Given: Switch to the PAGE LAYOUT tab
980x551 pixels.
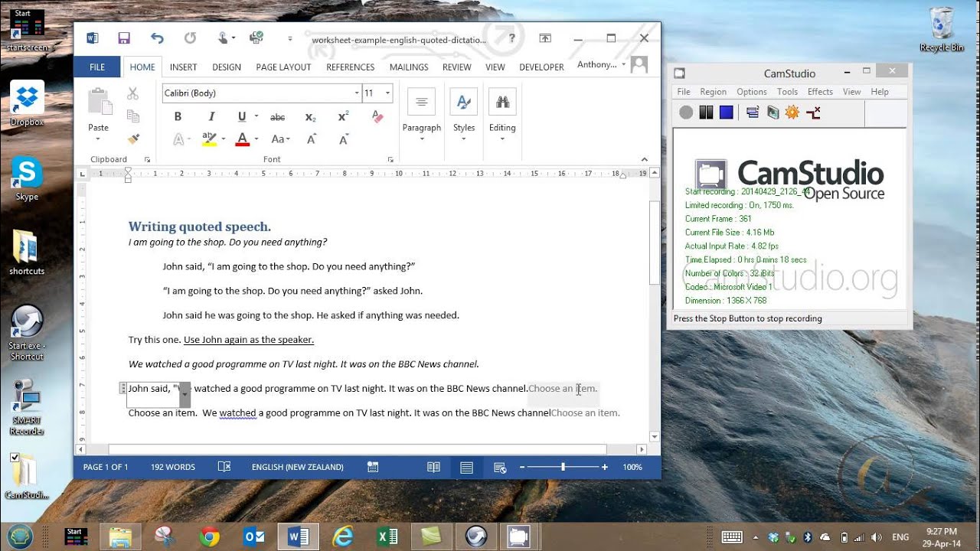Looking at the screenshot, I should pyautogui.click(x=283, y=67).
